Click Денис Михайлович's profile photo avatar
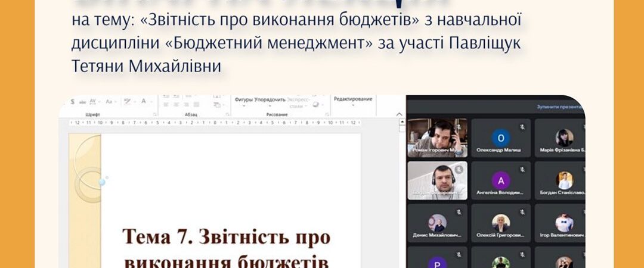644x268 pixels. click(x=437, y=223)
